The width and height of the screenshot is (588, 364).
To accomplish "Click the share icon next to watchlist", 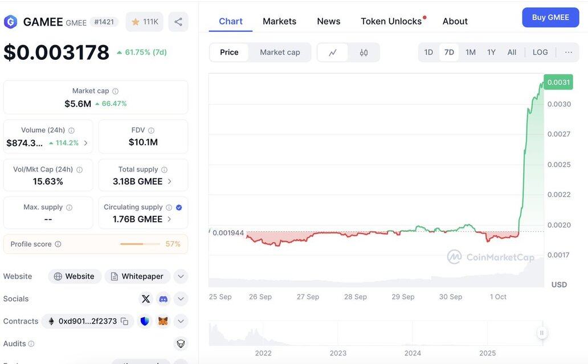I will pos(178,22).
